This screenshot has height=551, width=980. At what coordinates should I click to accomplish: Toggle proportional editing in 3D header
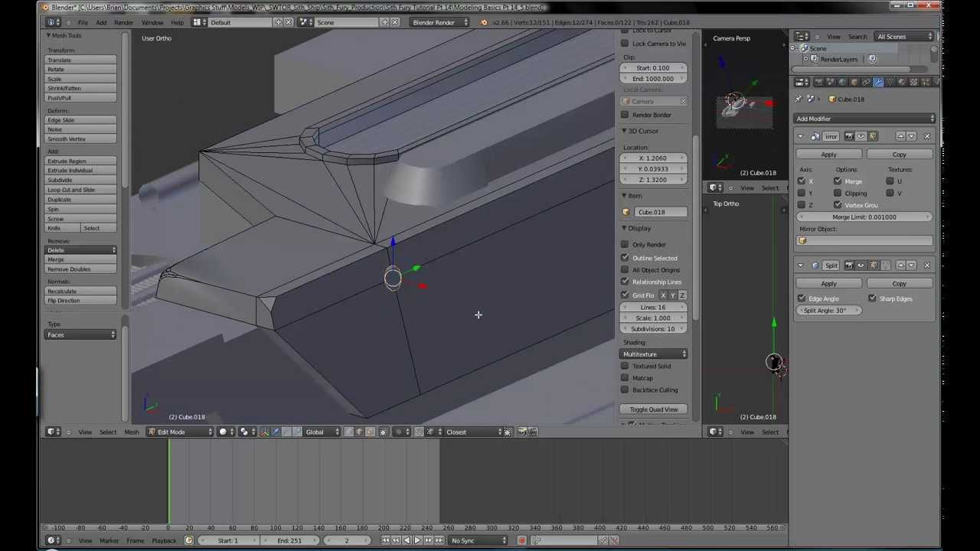[401, 432]
